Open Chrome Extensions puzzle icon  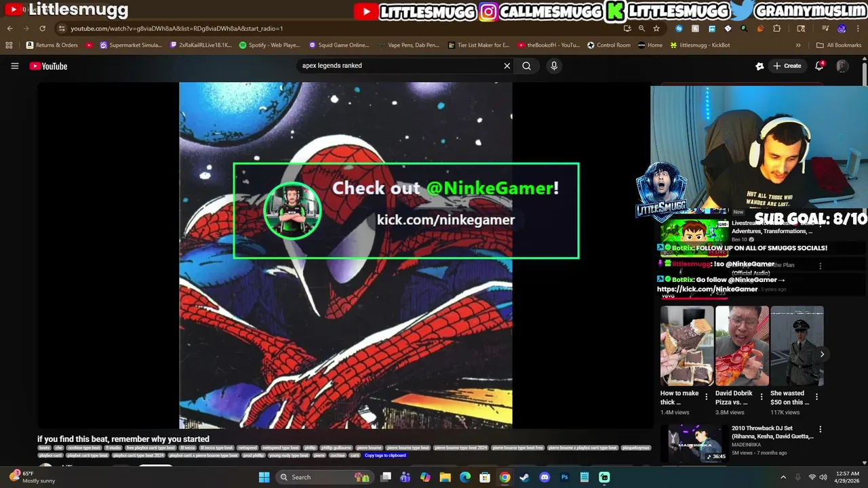point(776,28)
